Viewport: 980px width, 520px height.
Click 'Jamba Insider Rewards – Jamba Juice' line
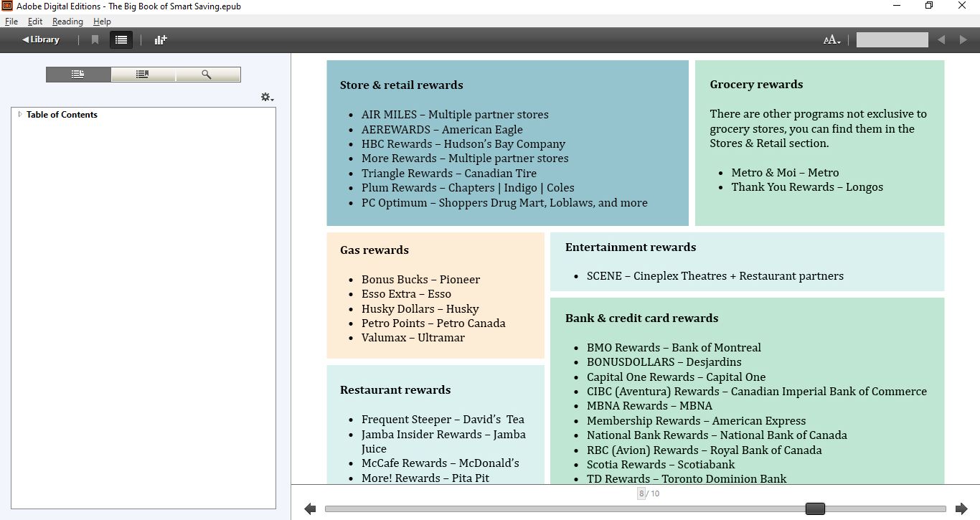click(443, 442)
